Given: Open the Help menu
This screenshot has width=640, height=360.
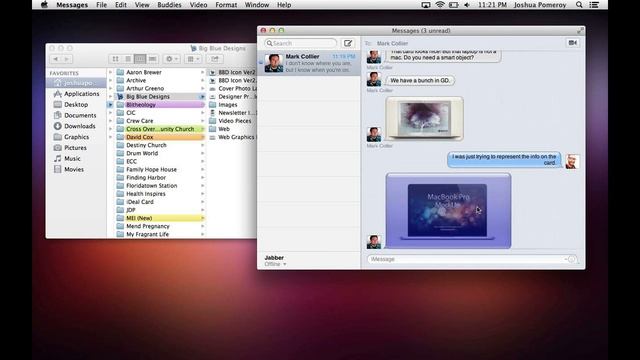Looking at the screenshot, I should pyautogui.click(x=284, y=5).
